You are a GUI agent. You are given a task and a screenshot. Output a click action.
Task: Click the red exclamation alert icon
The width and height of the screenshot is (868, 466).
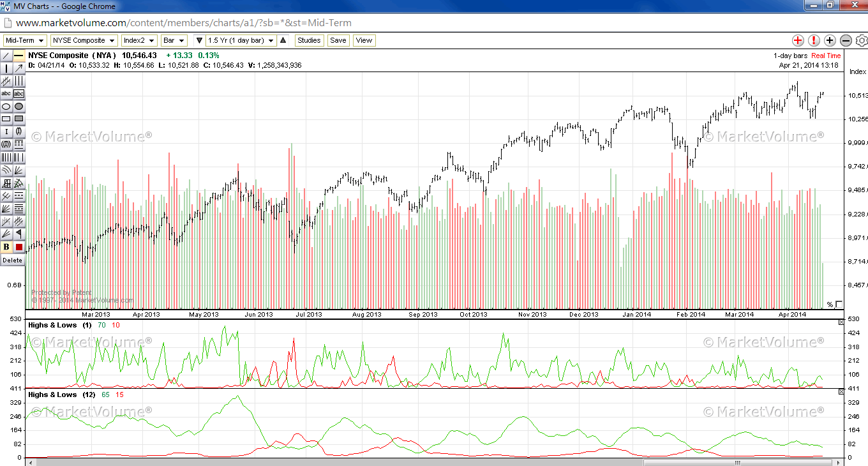(x=814, y=40)
